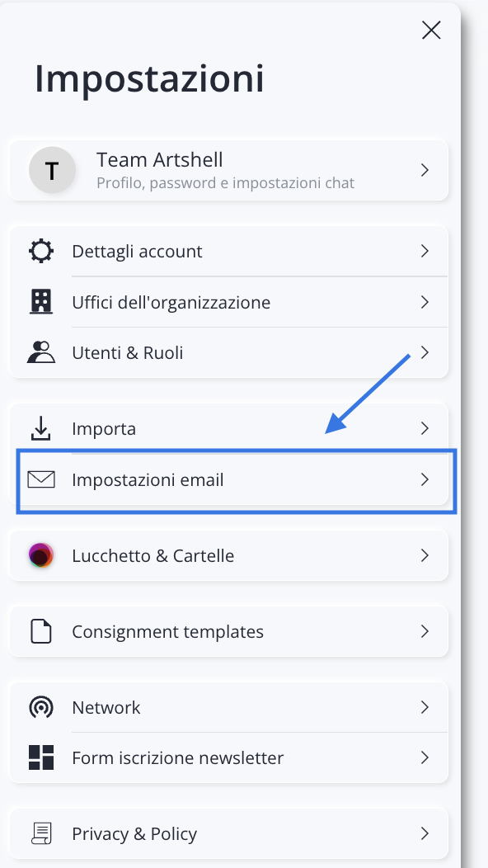Viewport: 488px width, 868px height.
Task: Open Team Artshell profile settings
Action: click(228, 170)
